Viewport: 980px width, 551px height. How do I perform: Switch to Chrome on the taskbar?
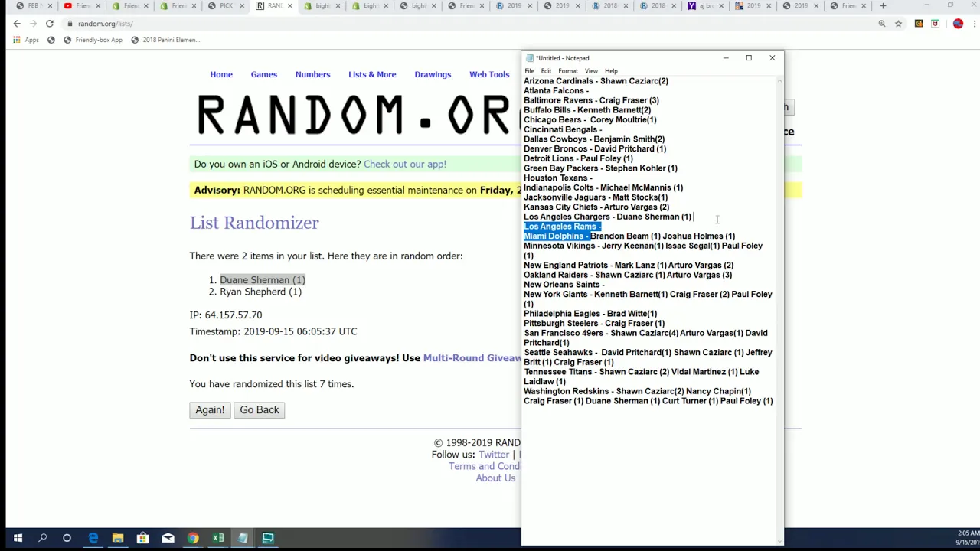tap(193, 538)
